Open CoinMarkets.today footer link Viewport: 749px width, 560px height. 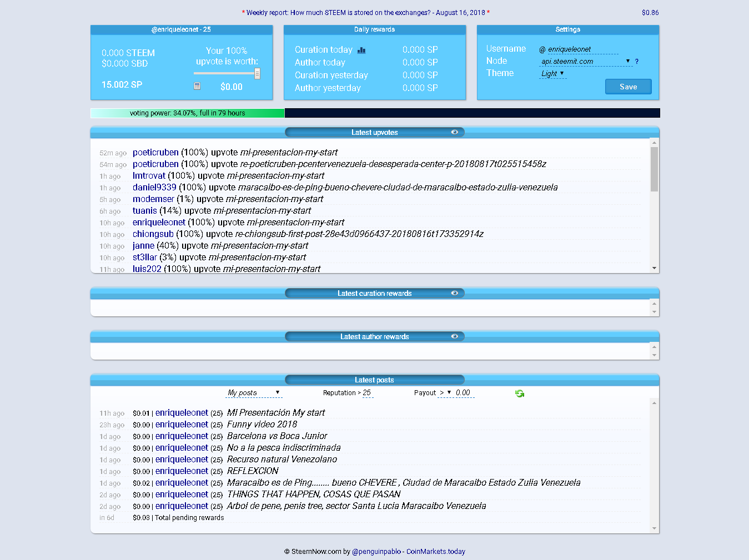point(436,552)
